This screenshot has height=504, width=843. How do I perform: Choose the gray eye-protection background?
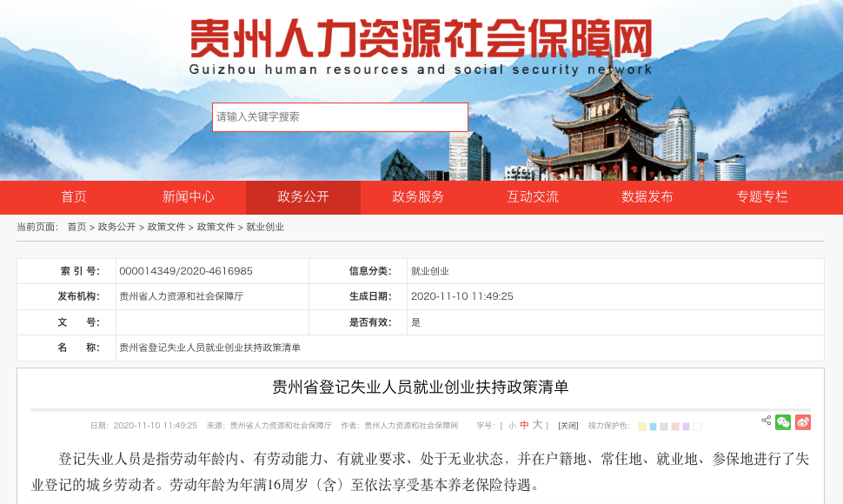[x=664, y=427]
